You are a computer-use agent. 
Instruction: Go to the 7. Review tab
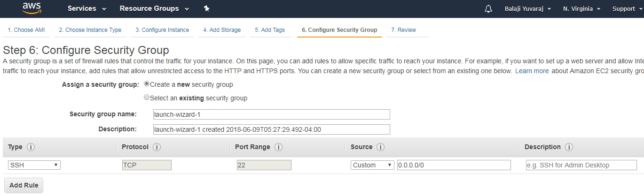[403, 30]
